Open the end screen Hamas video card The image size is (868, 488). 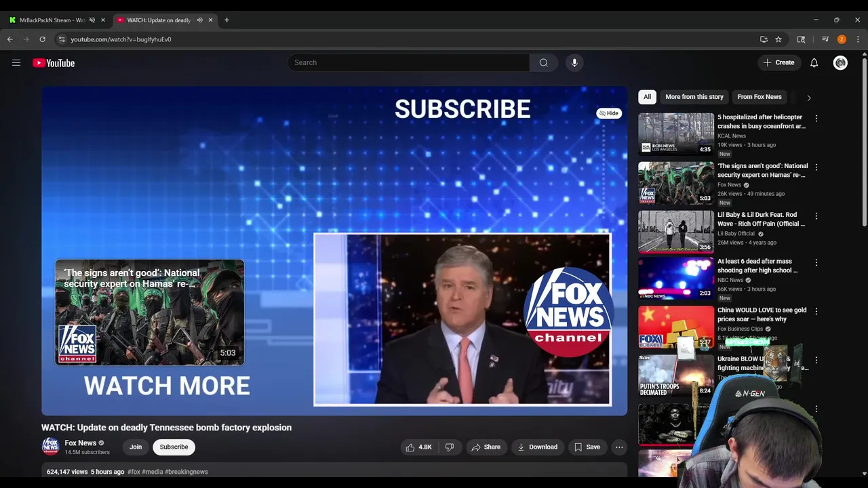click(150, 312)
